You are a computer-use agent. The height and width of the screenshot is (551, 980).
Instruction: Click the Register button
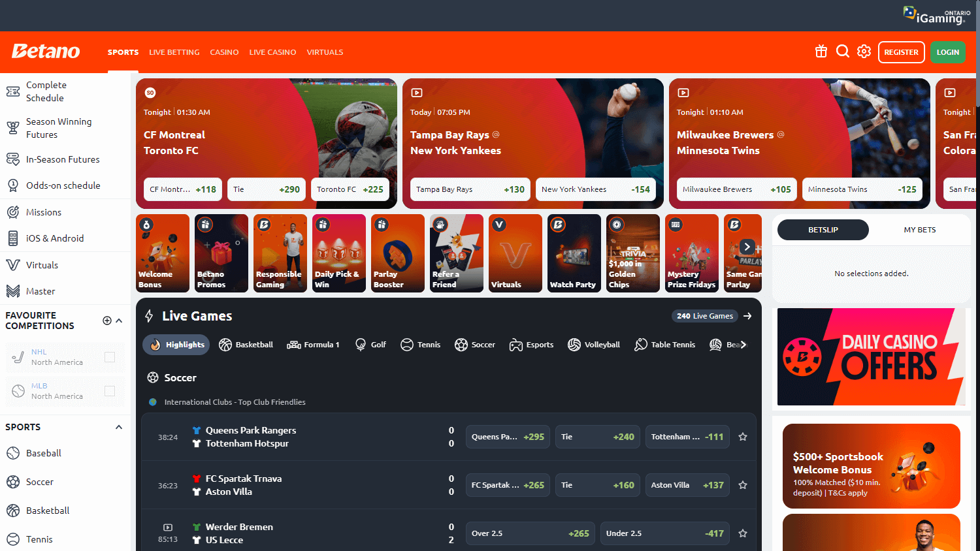(902, 52)
